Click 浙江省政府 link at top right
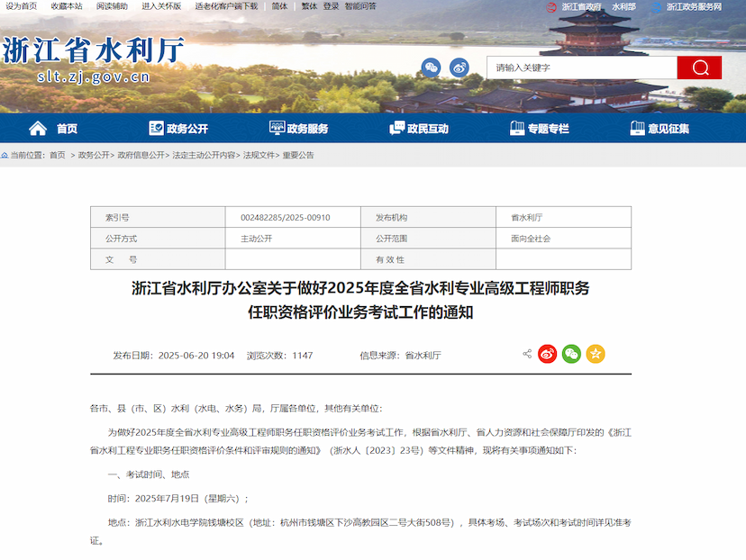The image size is (746, 560). point(581,6)
